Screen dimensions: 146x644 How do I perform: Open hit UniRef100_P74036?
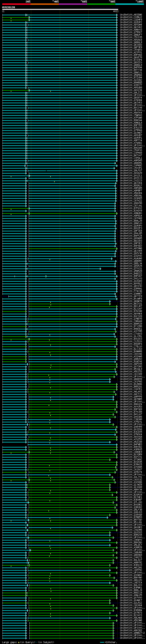coord(131,291)
